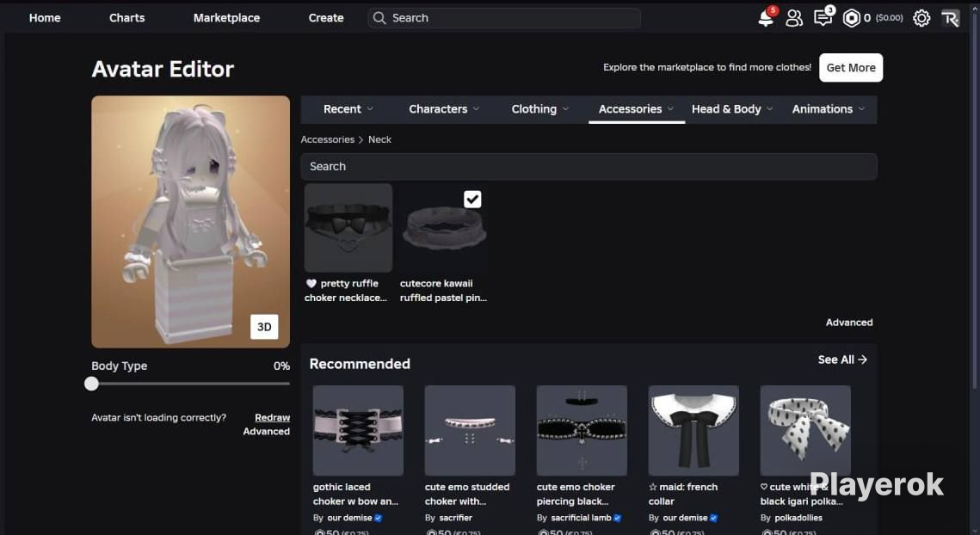Open creator sacrifier profile link
Viewport: 980px width, 535px height.
(455, 518)
